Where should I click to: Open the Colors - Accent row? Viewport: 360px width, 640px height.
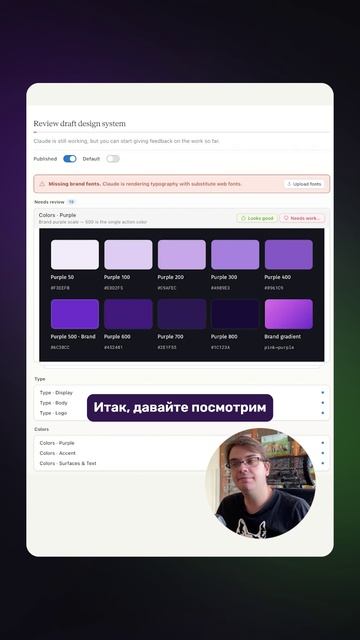(x=182, y=453)
